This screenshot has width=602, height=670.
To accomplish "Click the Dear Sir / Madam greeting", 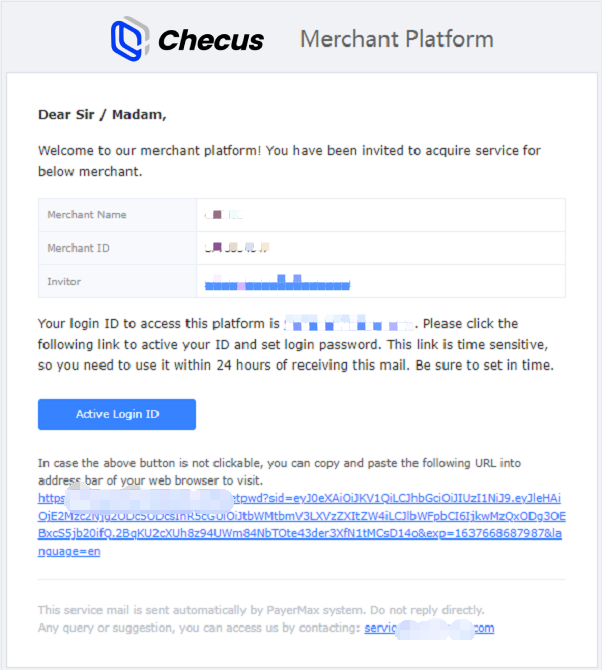I will 102,115.
